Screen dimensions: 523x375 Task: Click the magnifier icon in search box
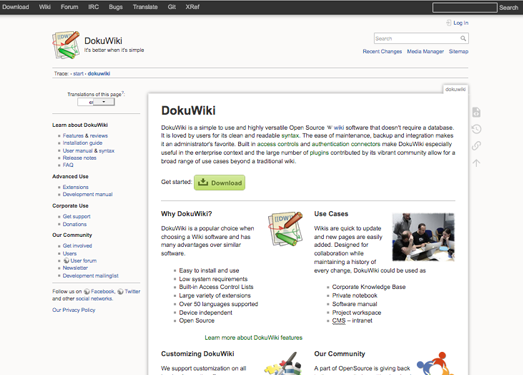pyautogui.click(x=463, y=38)
